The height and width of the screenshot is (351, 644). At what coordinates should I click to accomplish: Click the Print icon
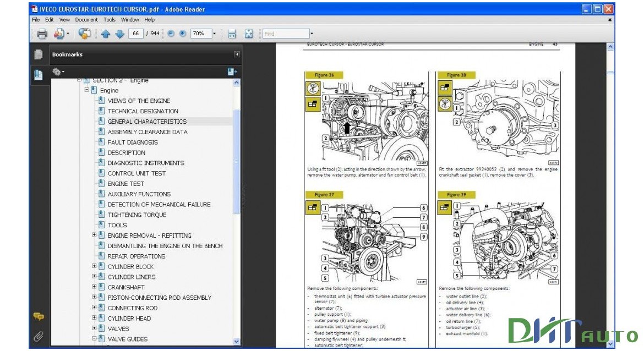pos(41,33)
